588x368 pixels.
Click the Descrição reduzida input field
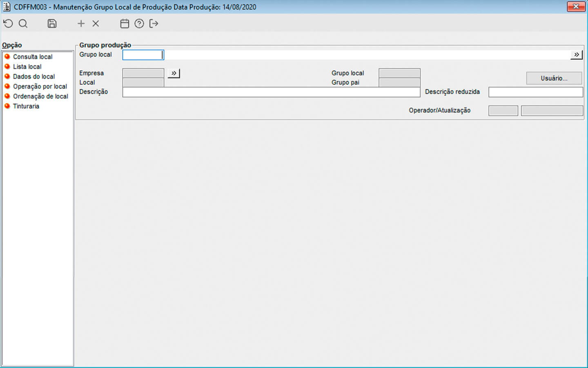tap(535, 92)
